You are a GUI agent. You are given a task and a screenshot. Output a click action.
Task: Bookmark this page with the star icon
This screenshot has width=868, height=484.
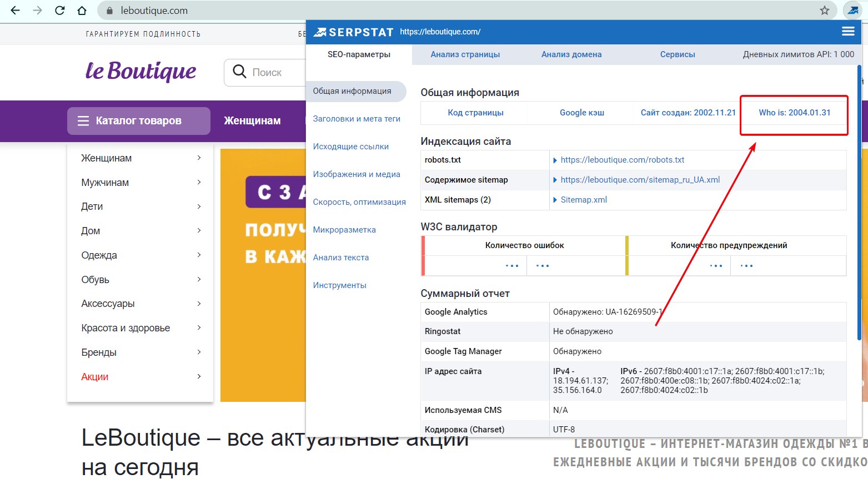pos(825,11)
